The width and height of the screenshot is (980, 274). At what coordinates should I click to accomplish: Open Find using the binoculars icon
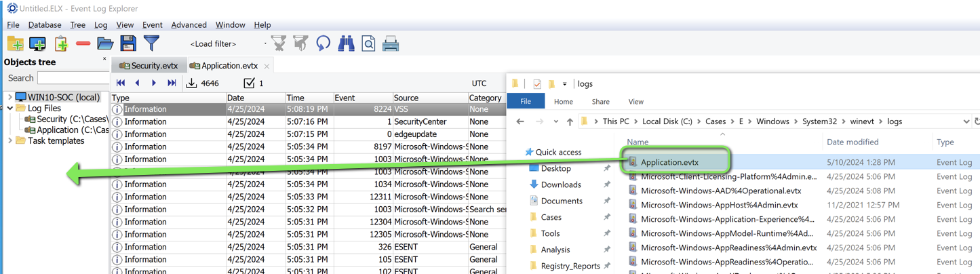[x=346, y=44]
